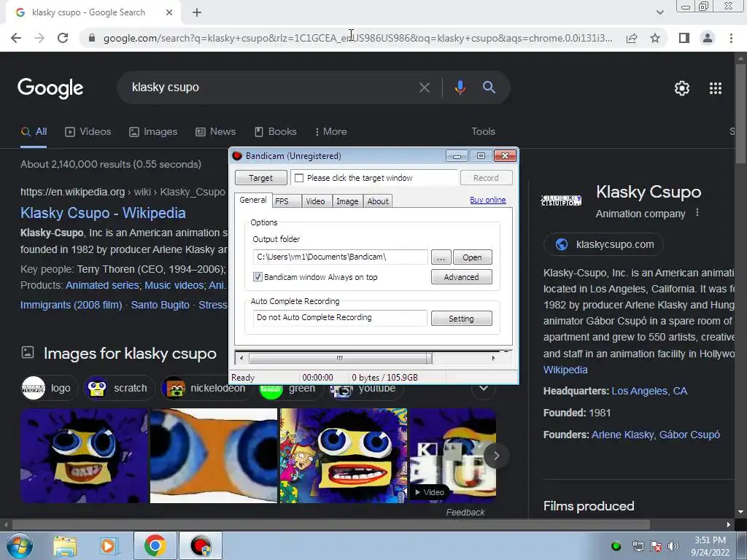The width and height of the screenshot is (747, 560).
Task: Click the Bandicam Target button
Action: [260, 178]
